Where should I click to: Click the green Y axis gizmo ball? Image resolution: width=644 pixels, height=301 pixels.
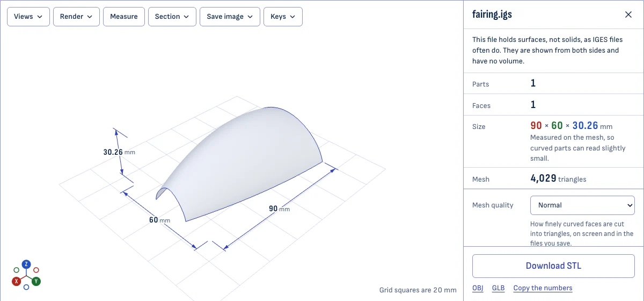36,281
